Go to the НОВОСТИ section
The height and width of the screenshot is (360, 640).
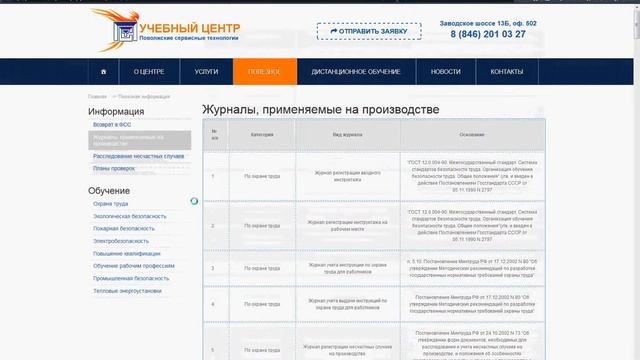click(x=445, y=71)
